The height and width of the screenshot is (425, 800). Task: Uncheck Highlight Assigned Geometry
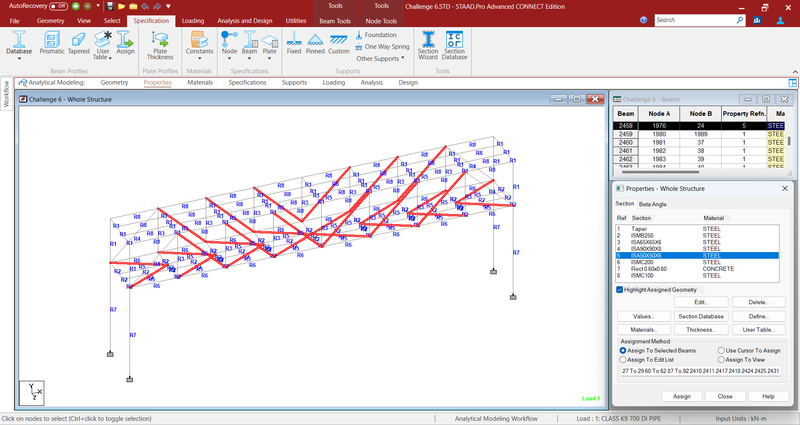[x=619, y=290]
